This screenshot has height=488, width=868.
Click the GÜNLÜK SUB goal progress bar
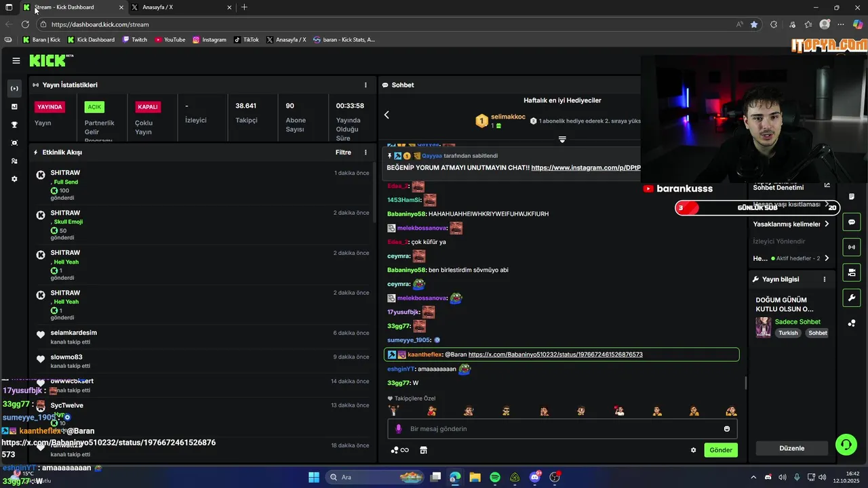pos(757,208)
